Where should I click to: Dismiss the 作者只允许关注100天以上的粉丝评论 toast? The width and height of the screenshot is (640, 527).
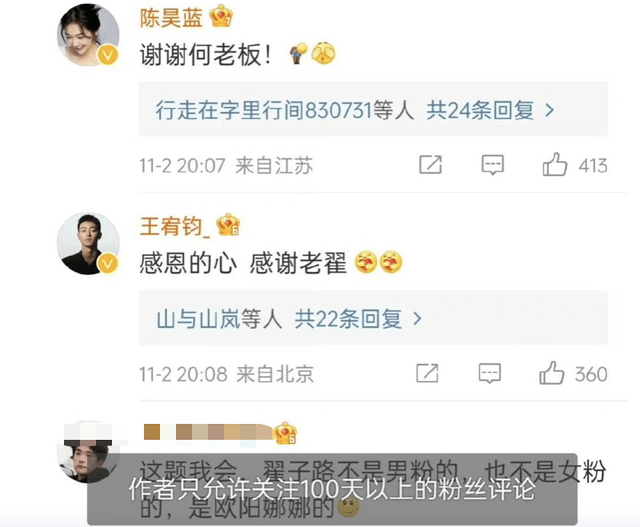[332, 489]
